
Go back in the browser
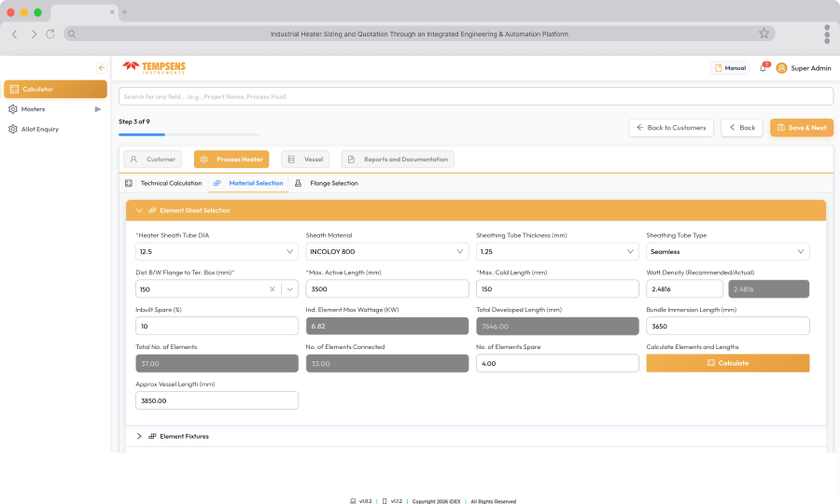coord(15,34)
